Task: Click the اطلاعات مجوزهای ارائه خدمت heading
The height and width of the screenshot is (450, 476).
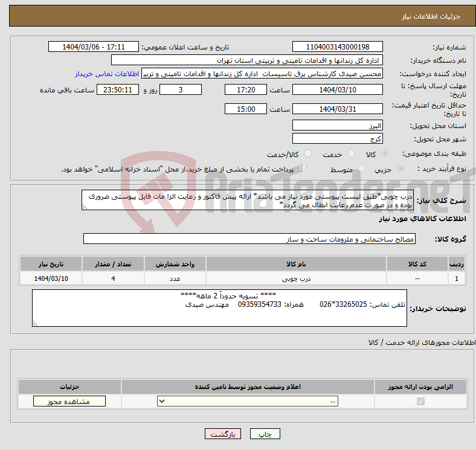Action: coord(422,342)
